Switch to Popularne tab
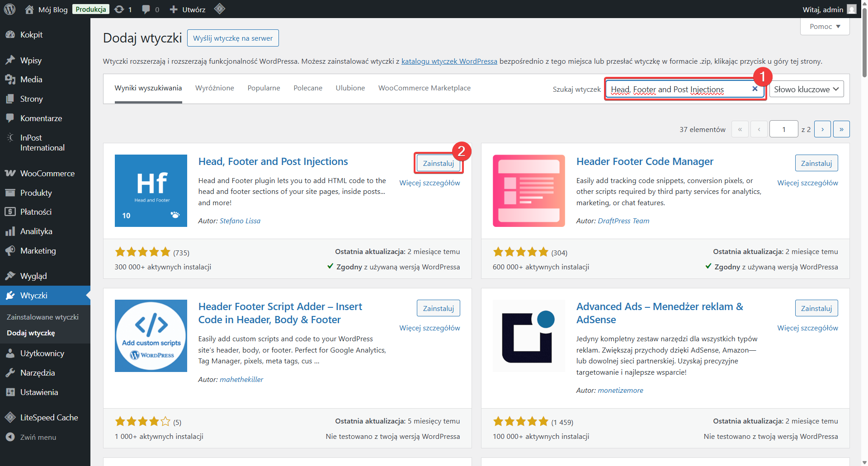 264,88
